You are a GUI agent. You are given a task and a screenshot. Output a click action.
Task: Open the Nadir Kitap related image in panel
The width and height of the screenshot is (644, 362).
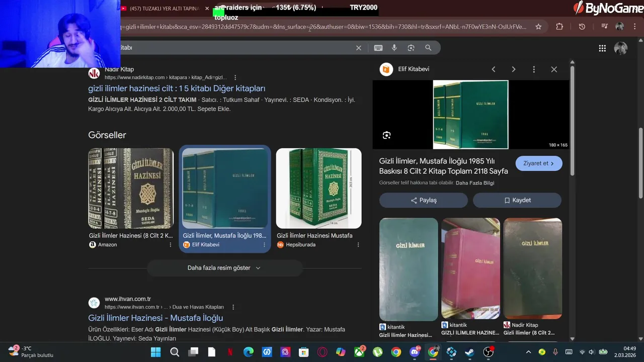[533, 268]
